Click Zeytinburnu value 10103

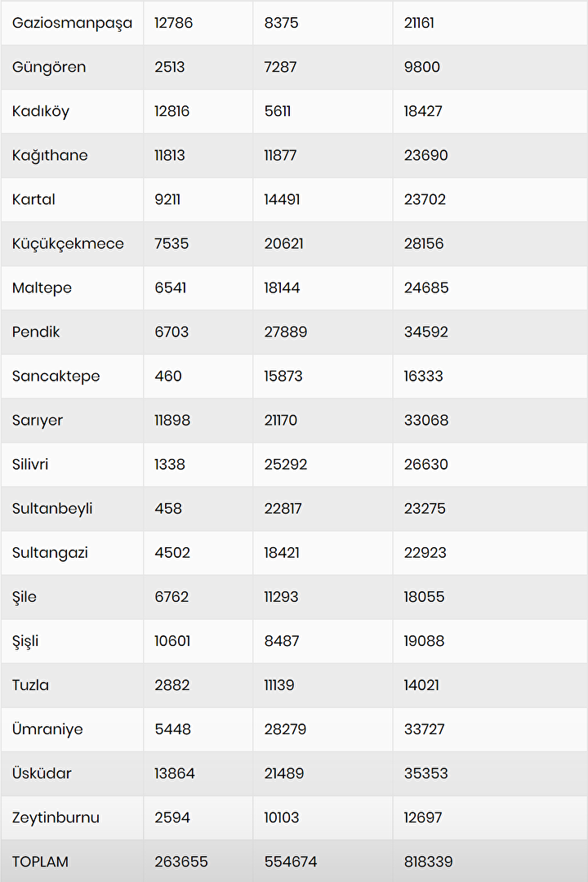coord(282,817)
